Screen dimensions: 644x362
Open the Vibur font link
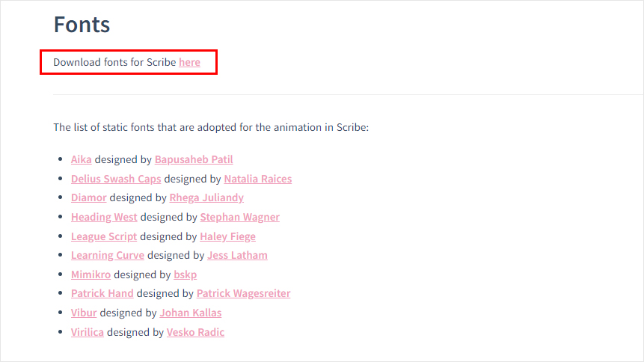tap(84, 313)
